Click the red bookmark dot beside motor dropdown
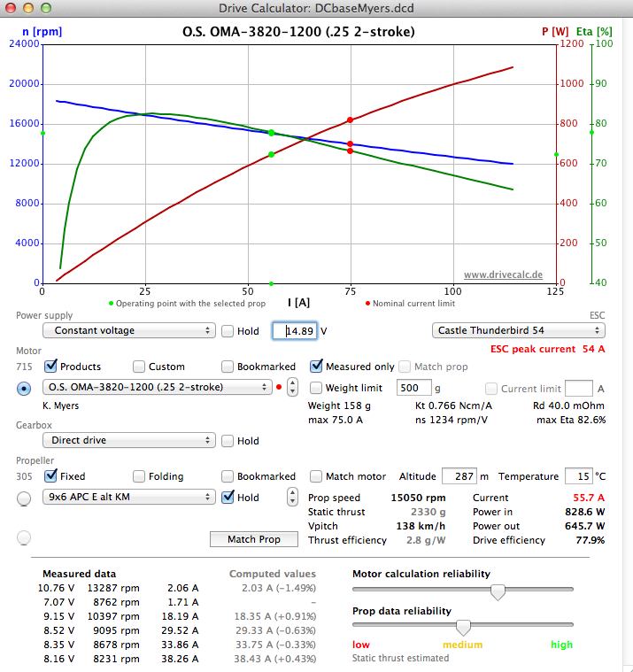Image resolution: width=633 pixels, height=672 pixels. [x=279, y=387]
